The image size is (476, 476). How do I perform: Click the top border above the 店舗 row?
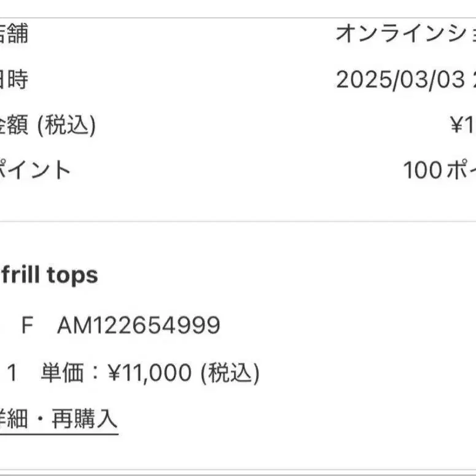[238, 18]
